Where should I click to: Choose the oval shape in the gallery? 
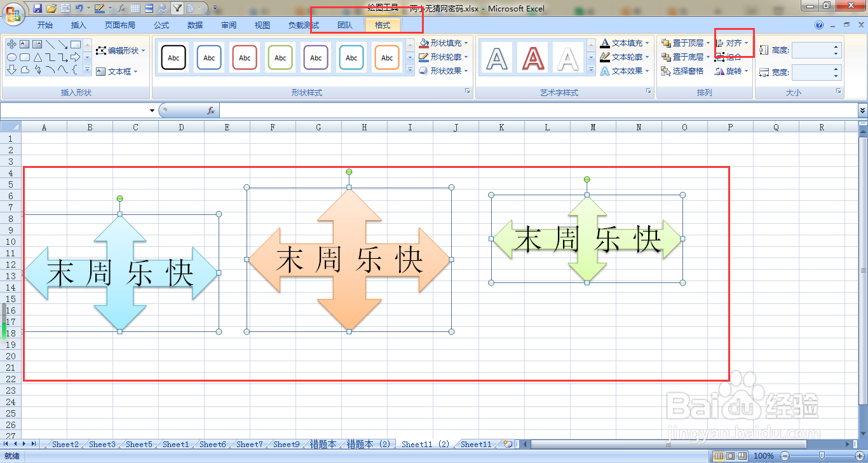(11, 57)
